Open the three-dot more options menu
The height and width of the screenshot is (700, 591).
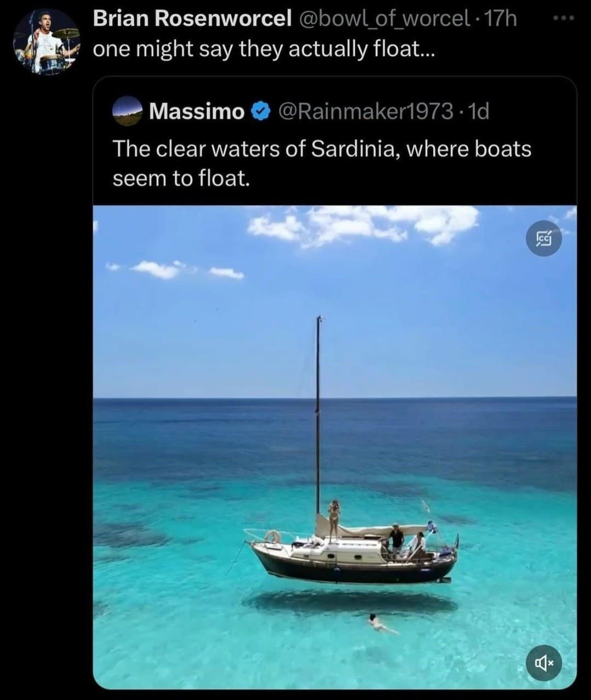564,18
